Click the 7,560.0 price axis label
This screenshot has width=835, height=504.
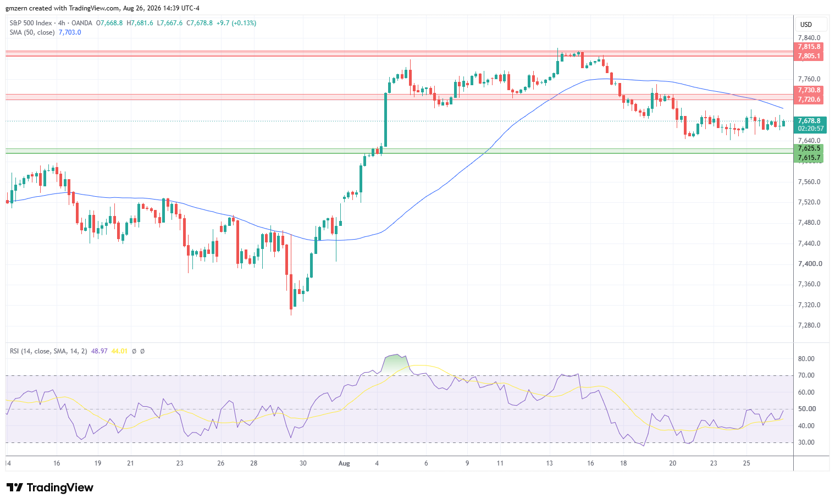809,182
